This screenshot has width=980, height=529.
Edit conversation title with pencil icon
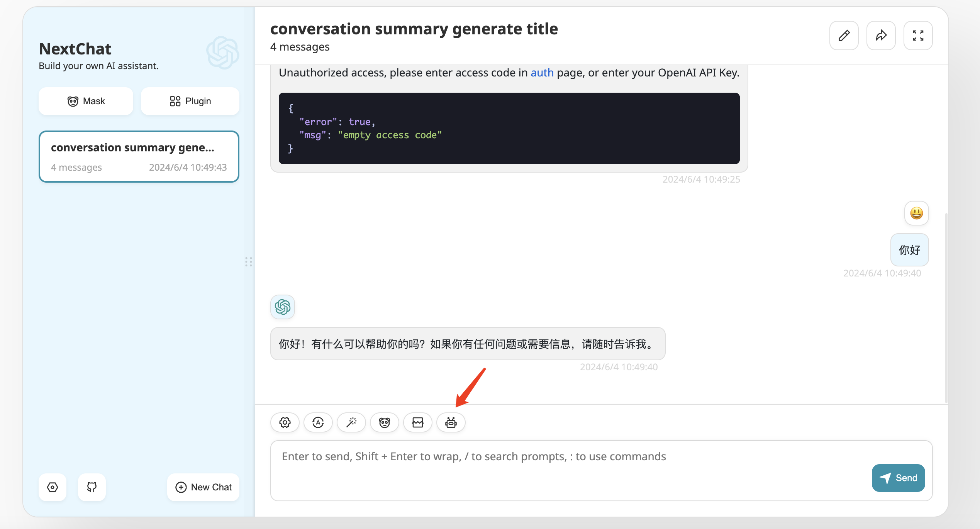[x=844, y=36]
